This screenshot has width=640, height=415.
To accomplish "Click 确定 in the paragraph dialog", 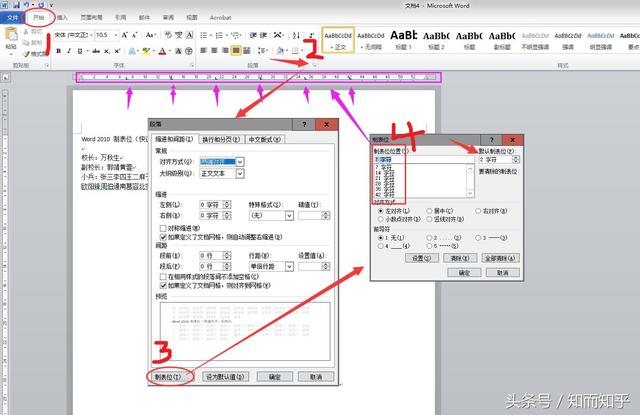I will [275, 377].
